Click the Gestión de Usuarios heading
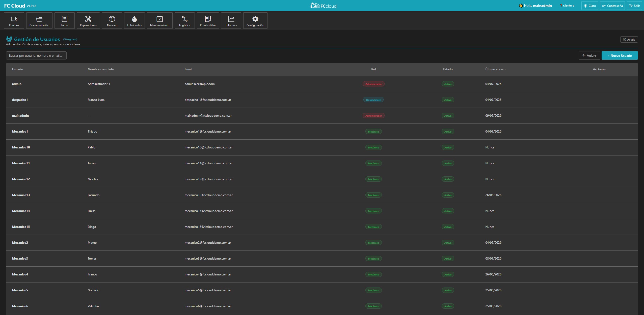The width and height of the screenshot is (644, 315). 37,39
